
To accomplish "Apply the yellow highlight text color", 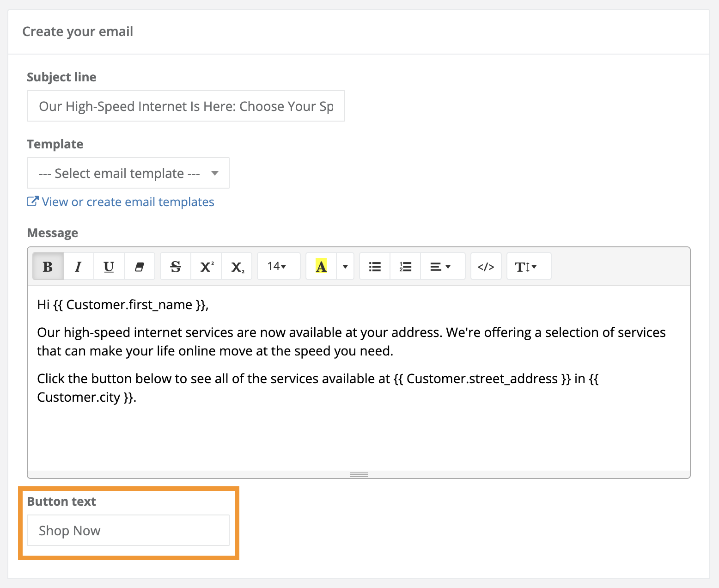I will tap(321, 267).
